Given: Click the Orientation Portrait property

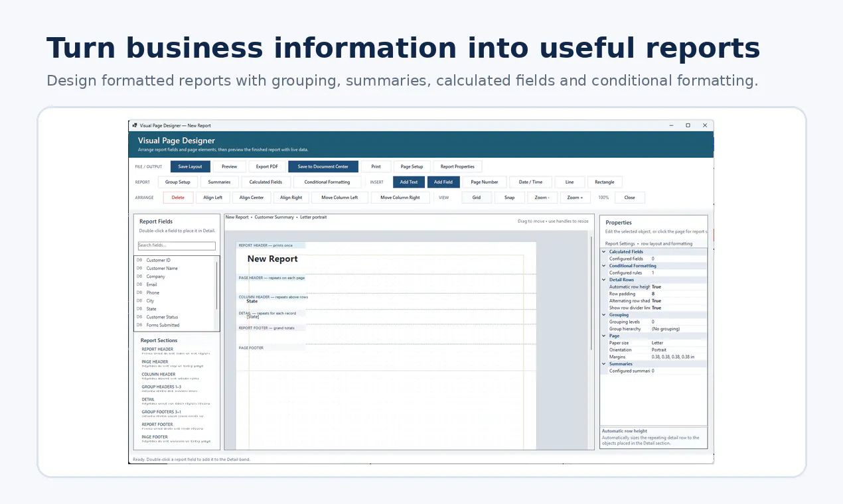Looking at the screenshot, I should point(660,350).
